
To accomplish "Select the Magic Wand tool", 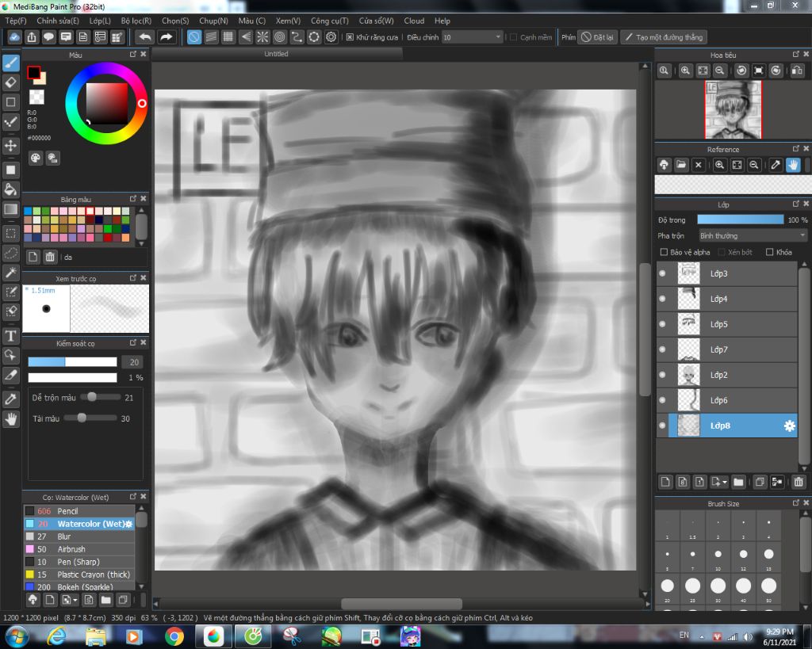I will [x=11, y=273].
